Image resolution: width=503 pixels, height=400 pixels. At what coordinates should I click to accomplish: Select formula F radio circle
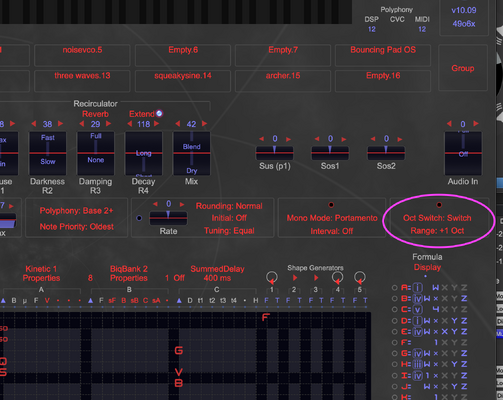(394, 342)
